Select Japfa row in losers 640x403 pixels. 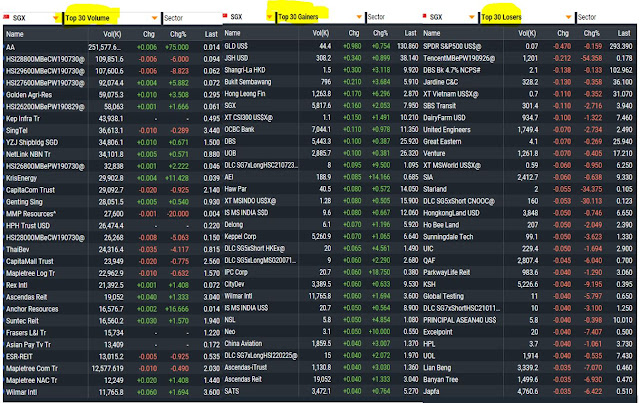529,391
